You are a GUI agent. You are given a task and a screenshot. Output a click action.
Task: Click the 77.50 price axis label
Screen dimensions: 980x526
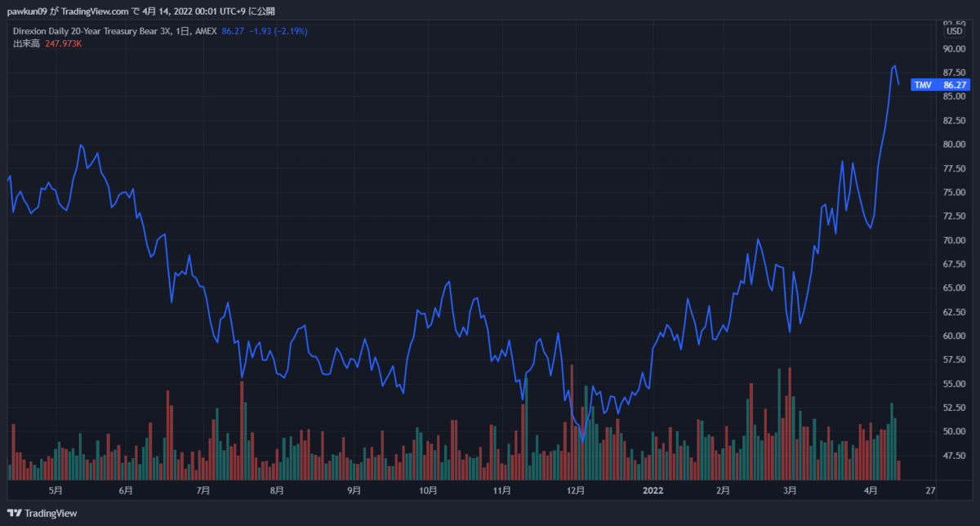click(x=955, y=168)
